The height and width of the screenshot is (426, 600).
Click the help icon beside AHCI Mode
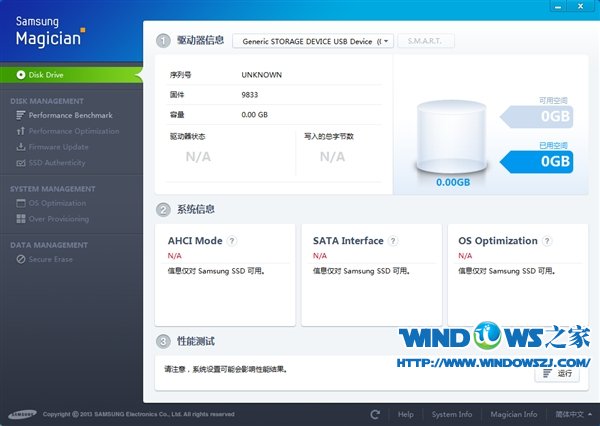point(232,241)
